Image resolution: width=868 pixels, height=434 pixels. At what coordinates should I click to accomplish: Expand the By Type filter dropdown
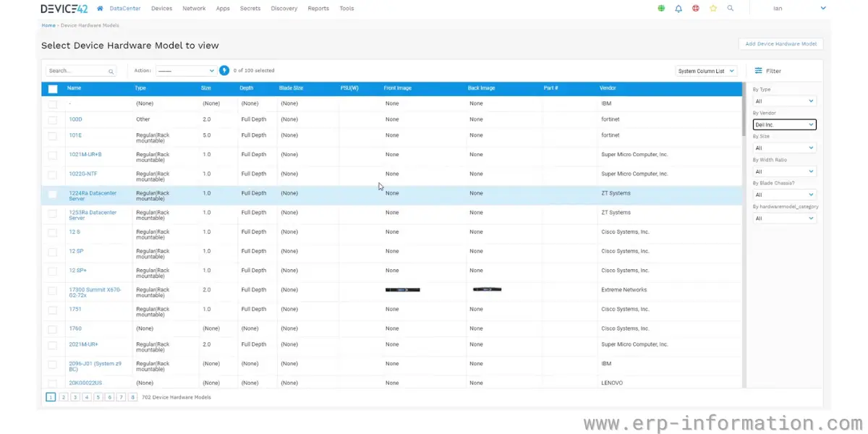tap(784, 101)
